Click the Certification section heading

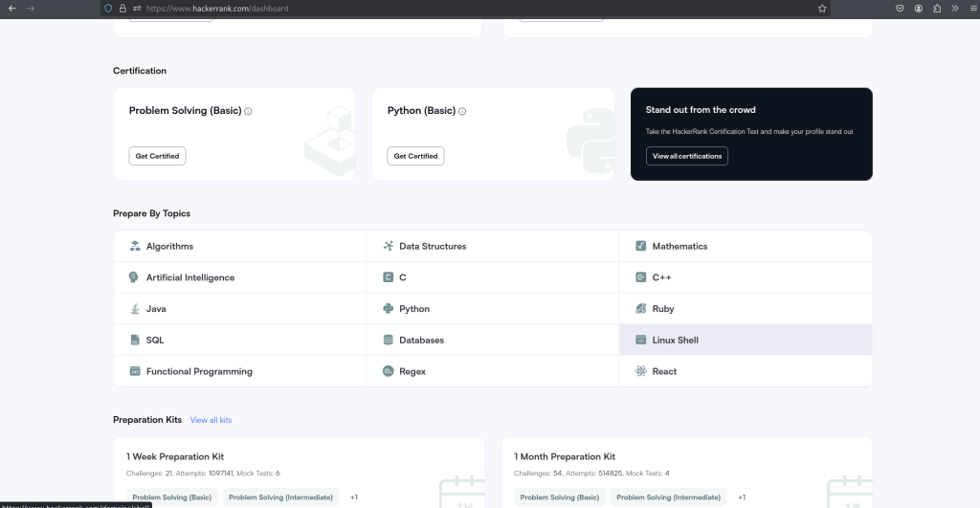tap(140, 71)
